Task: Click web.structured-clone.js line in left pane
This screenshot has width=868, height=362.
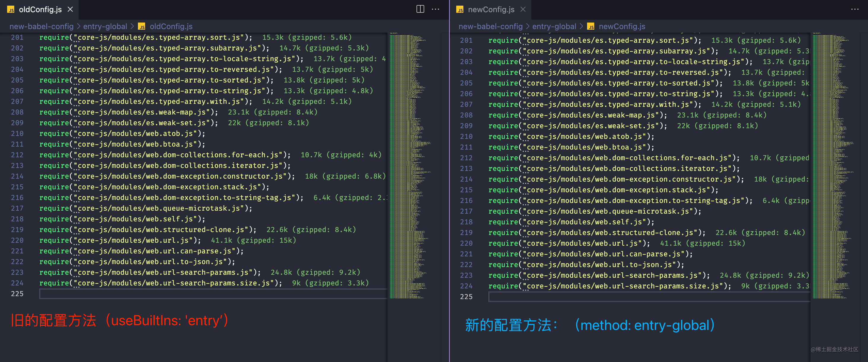Action: [148, 230]
